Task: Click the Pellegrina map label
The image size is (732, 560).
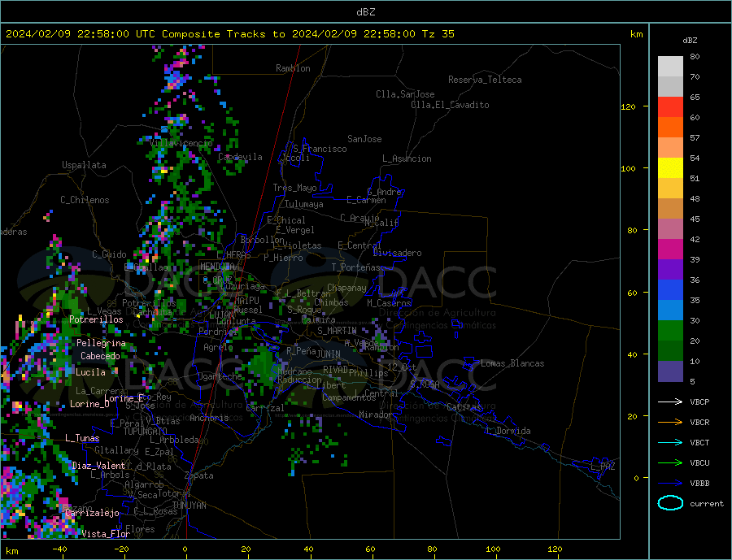Action: click(x=102, y=343)
